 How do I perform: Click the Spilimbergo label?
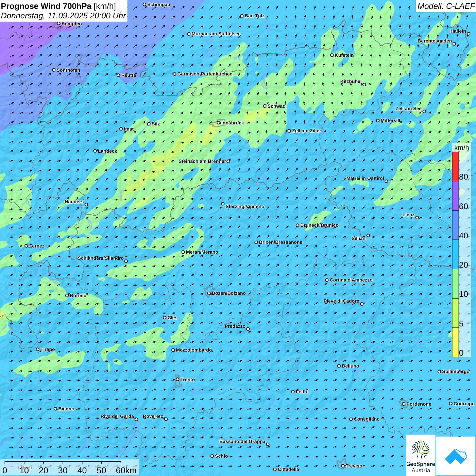456,371
